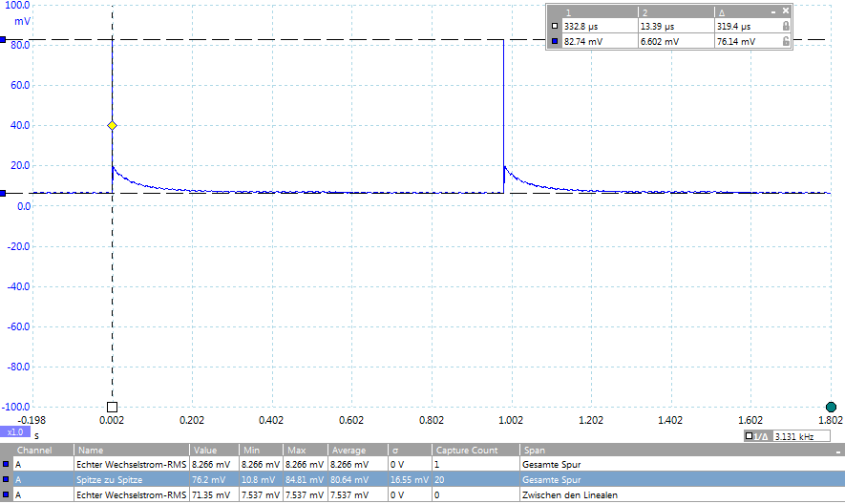
Task: Click the 6.602 mV ruler 2 value
Action: (660, 41)
